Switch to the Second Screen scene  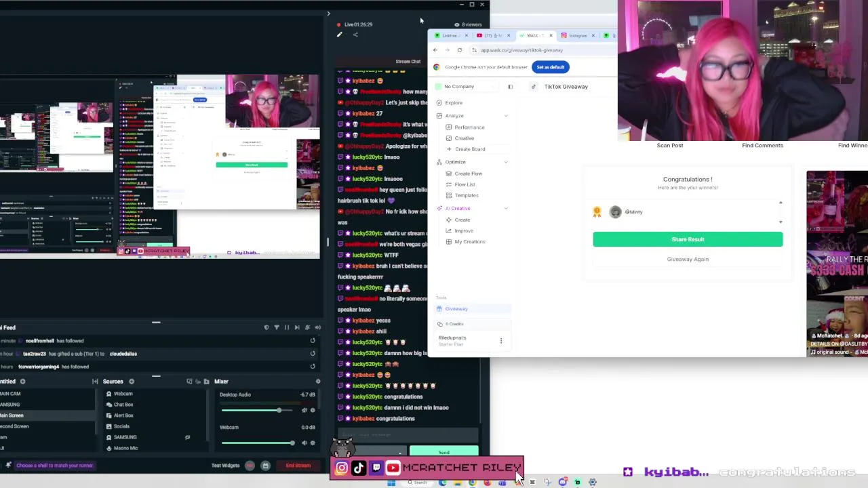[47, 426]
